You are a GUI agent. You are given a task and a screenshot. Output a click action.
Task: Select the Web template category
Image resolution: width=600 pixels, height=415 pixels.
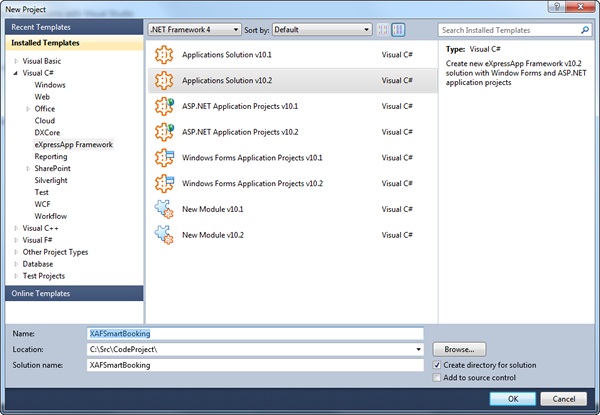click(x=42, y=97)
